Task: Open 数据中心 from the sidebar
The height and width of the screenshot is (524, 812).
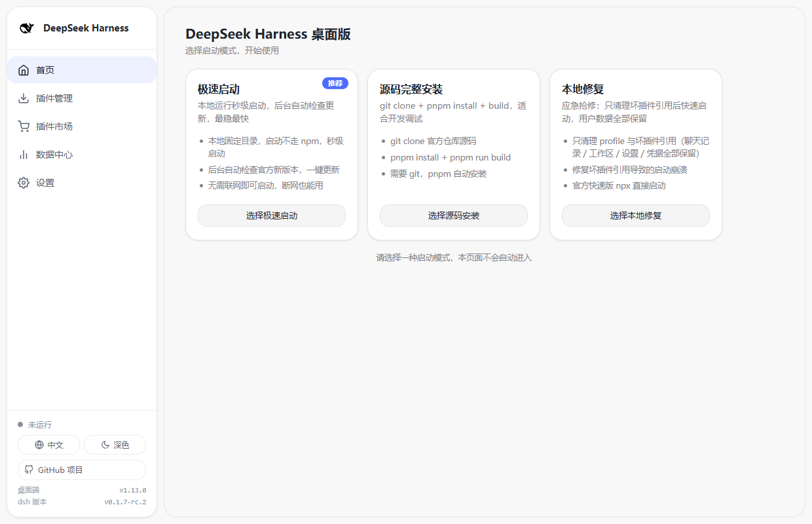Action: [82, 155]
